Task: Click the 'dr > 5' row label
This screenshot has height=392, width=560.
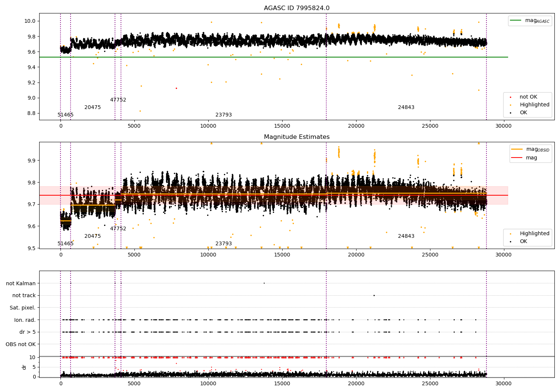Action: [x=28, y=332]
